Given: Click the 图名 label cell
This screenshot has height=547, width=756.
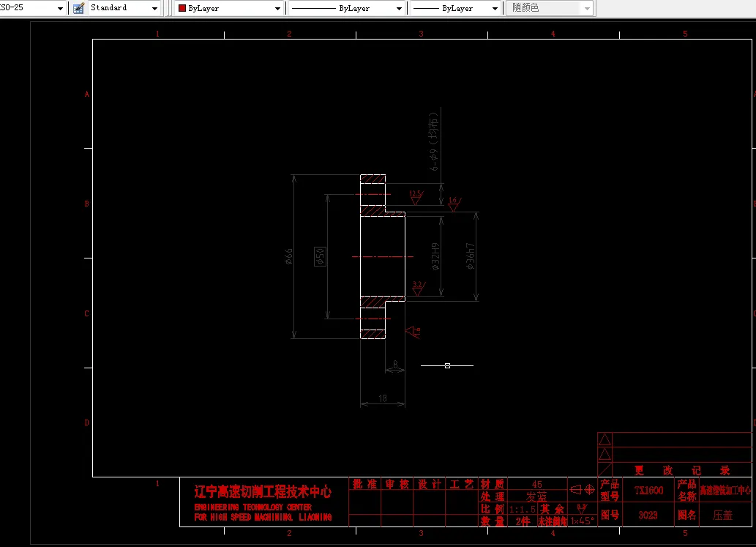Looking at the screenshot, I should pyautogui.click(x=686, y=516).
